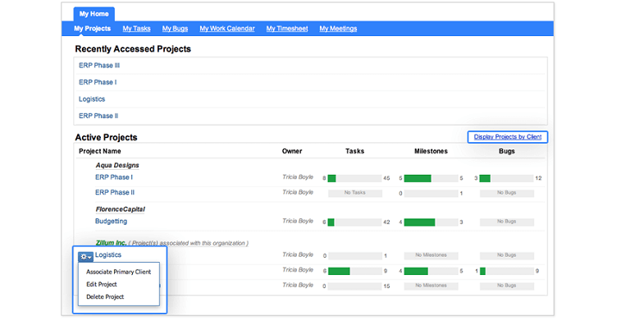Open the Budgeting project

click(111, 221)
